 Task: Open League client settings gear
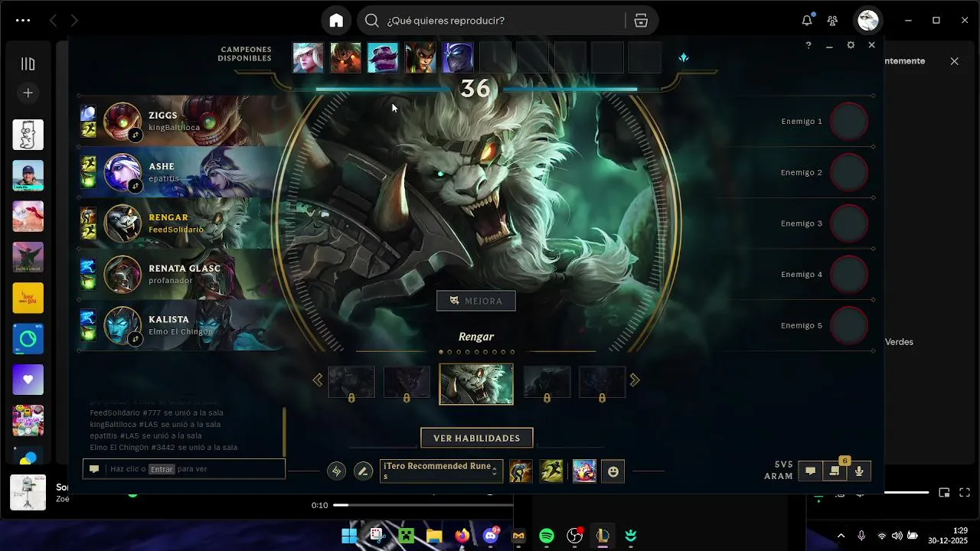click(851, 45)
